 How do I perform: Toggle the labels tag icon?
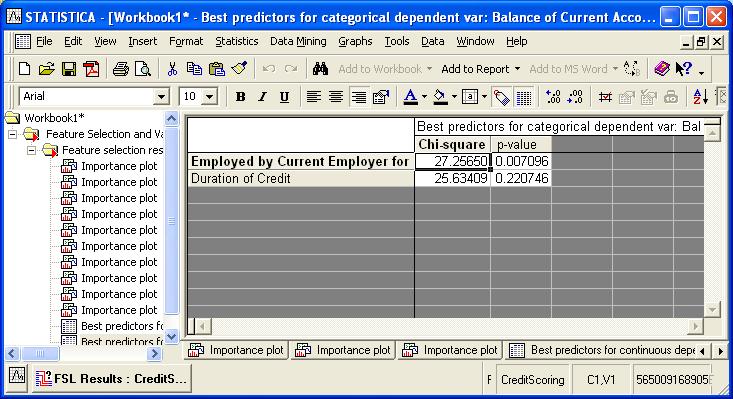[501, 97]
